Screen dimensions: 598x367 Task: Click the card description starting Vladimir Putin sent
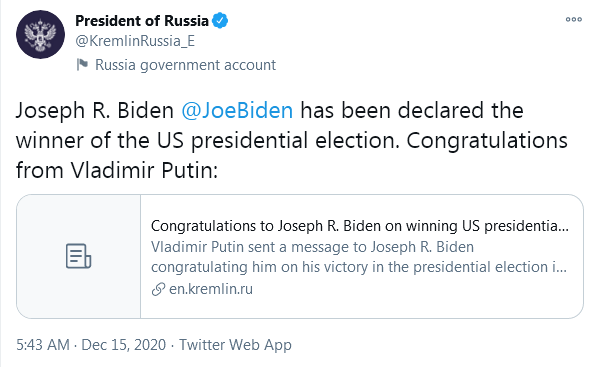[x=359, y=257]
